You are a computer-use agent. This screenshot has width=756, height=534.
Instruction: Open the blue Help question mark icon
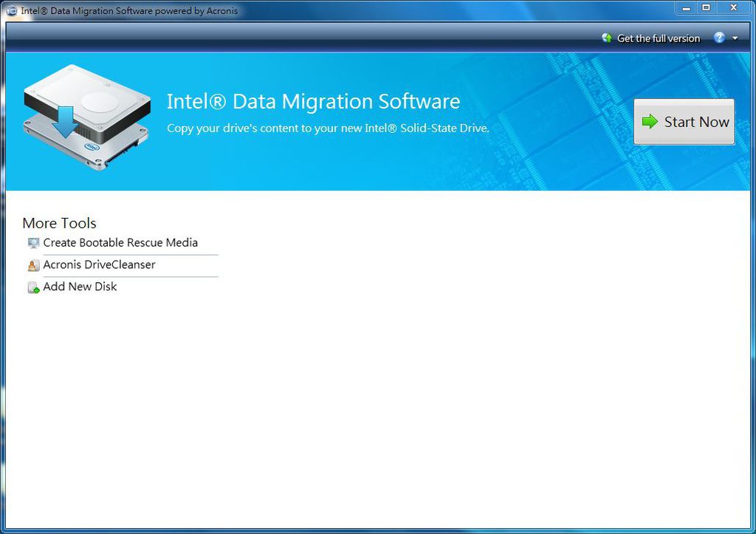[719, 38]
